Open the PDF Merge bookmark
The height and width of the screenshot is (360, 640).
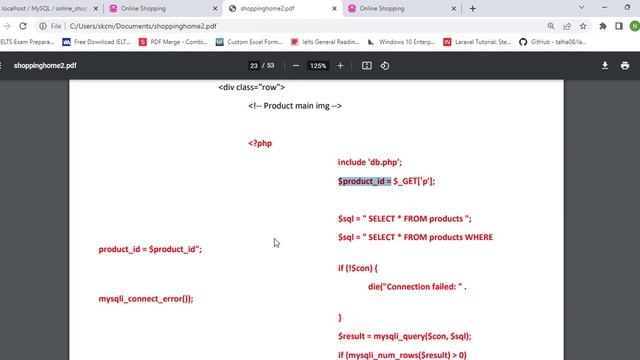click(x=173, y=42)
